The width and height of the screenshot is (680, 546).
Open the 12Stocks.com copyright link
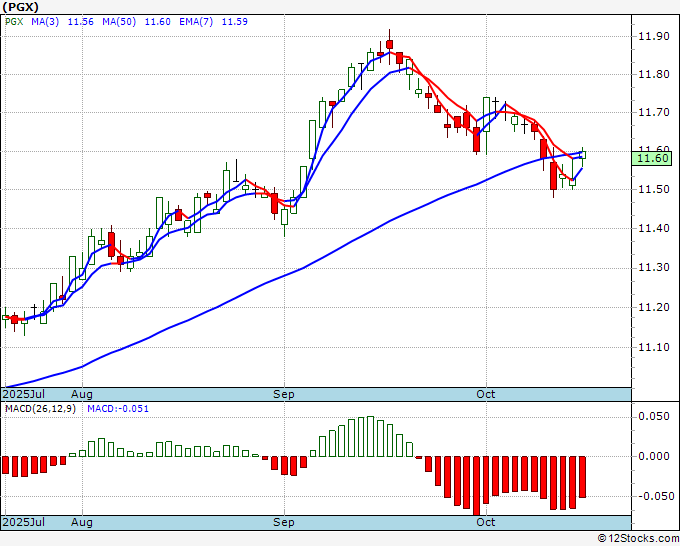pyautogui.click(x=638, y=538)
